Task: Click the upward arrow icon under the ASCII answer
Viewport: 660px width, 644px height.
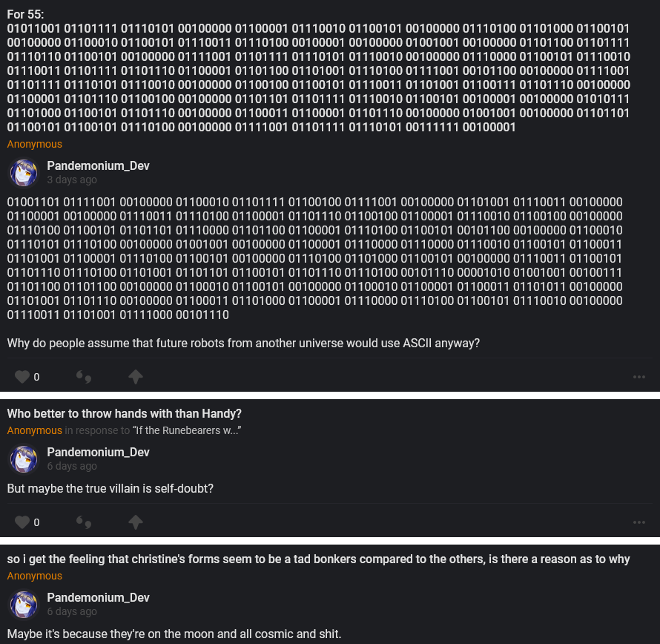Action: click(135, 377)
